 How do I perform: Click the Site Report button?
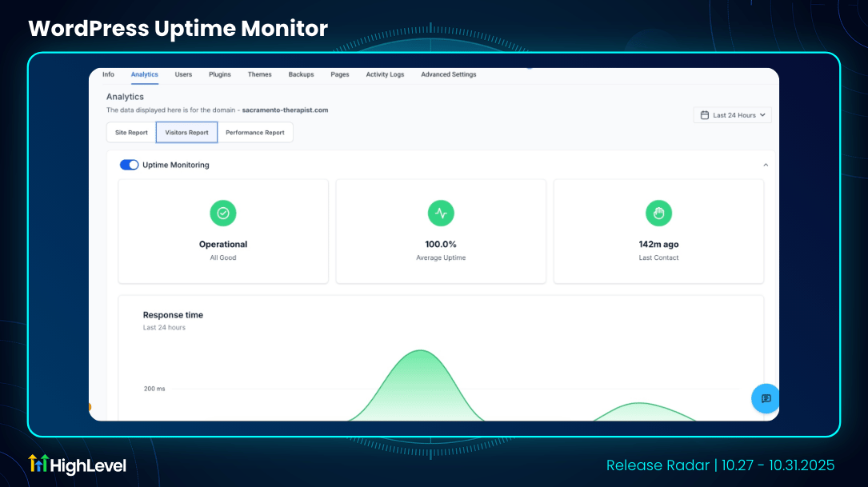[x=131, y=133]
